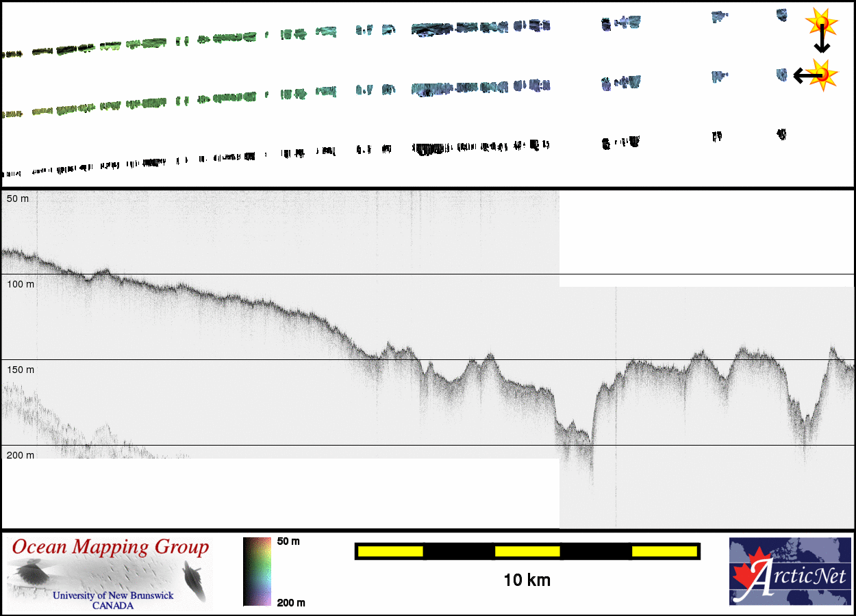Click the lower sun illumination icon
Screen dimensions: 856x616
tap(824, 73)
